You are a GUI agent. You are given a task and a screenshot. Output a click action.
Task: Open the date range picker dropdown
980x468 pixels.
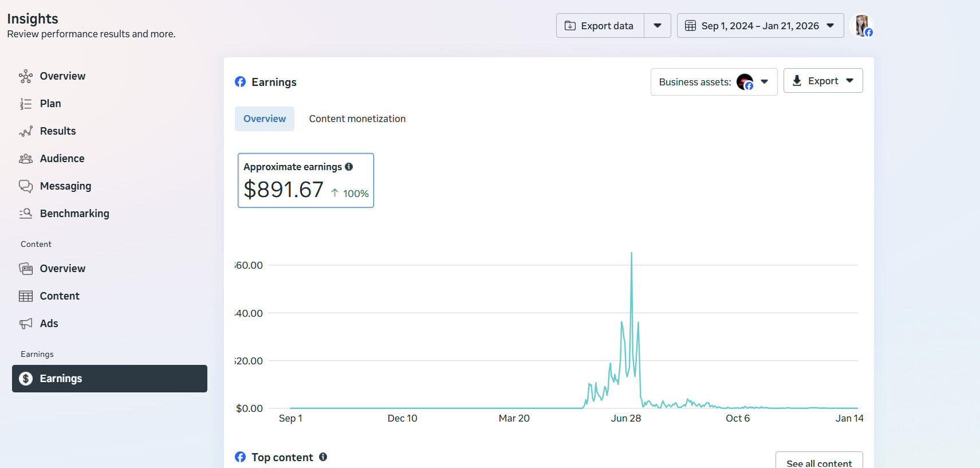pyautogui.click(x=760, y=26)
